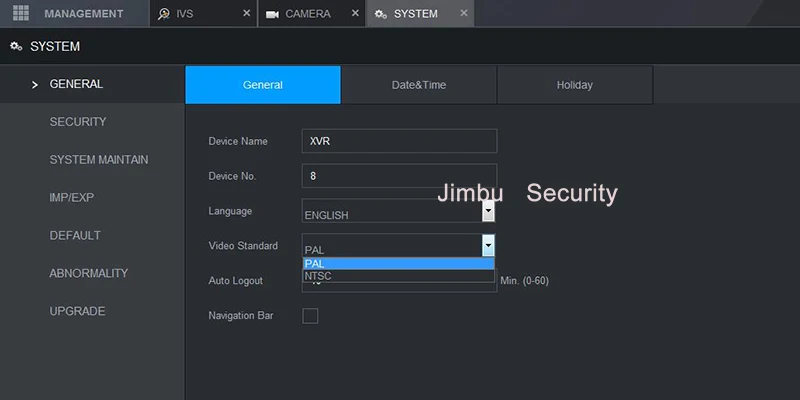
Task: Close the CAMERA tab
Action: point(355,13)
